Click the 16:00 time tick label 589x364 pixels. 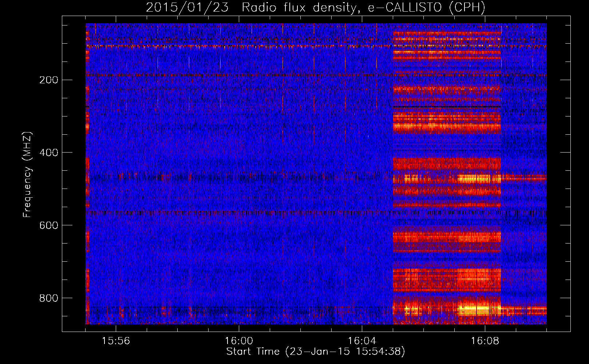pyautogui.click(x=239, y=341)
